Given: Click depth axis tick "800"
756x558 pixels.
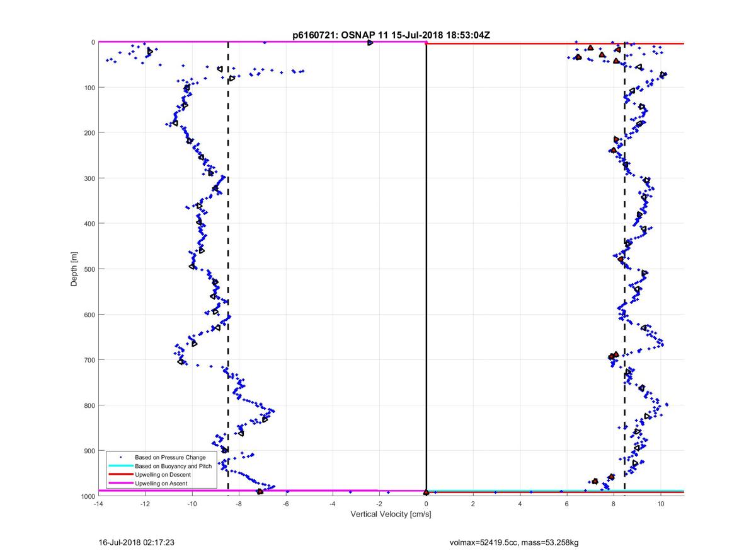Looking at the screenshot, I should (89, 405).
